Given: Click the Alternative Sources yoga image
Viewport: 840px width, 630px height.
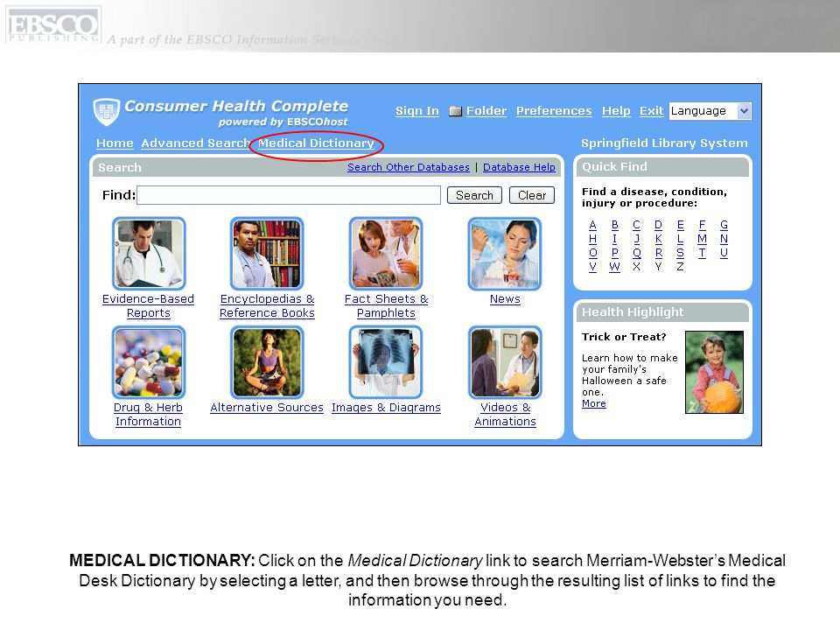Looking at the screenshot, I should click(267, 362).
